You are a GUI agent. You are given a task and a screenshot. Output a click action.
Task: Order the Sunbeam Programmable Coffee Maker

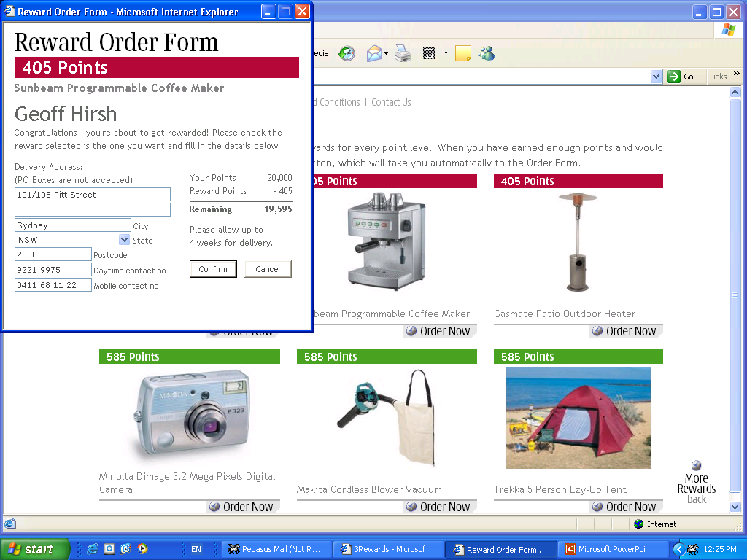pos(438,331)
